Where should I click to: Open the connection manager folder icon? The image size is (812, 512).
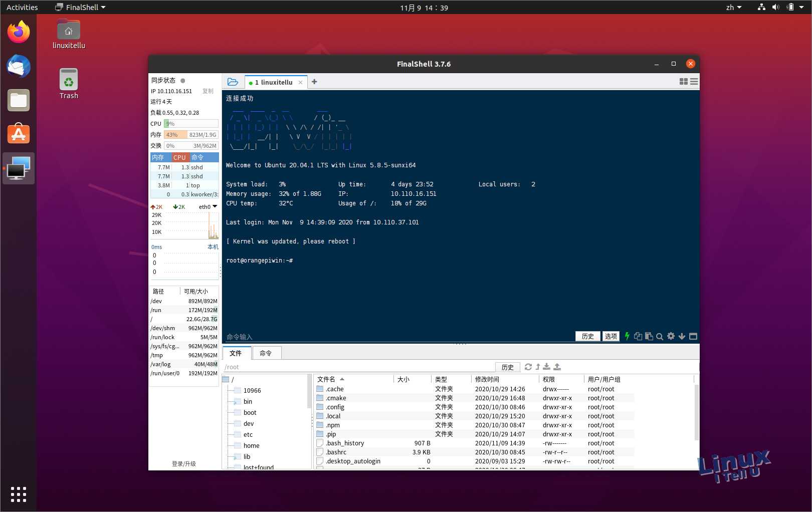233,82
